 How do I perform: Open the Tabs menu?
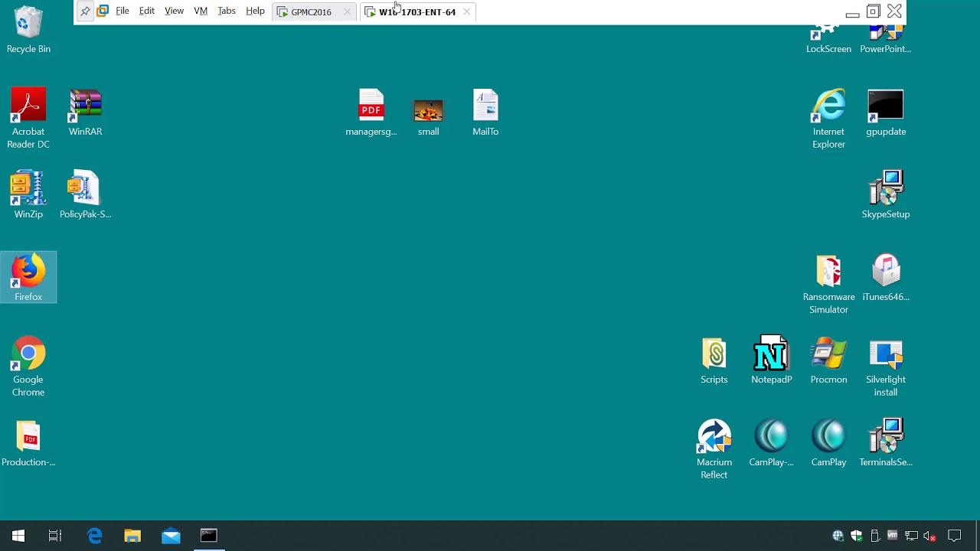(227, 11)
